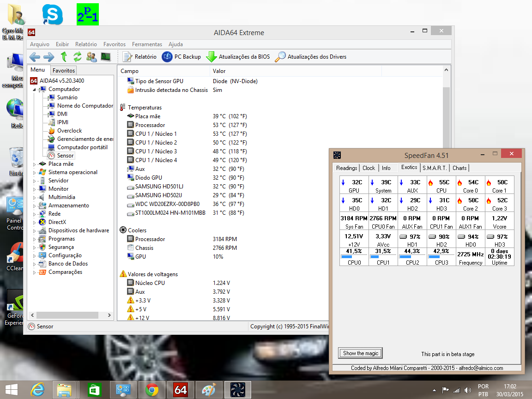Select IPMI in the tree
Screen dimensions: 532x399
pos(62,122)
